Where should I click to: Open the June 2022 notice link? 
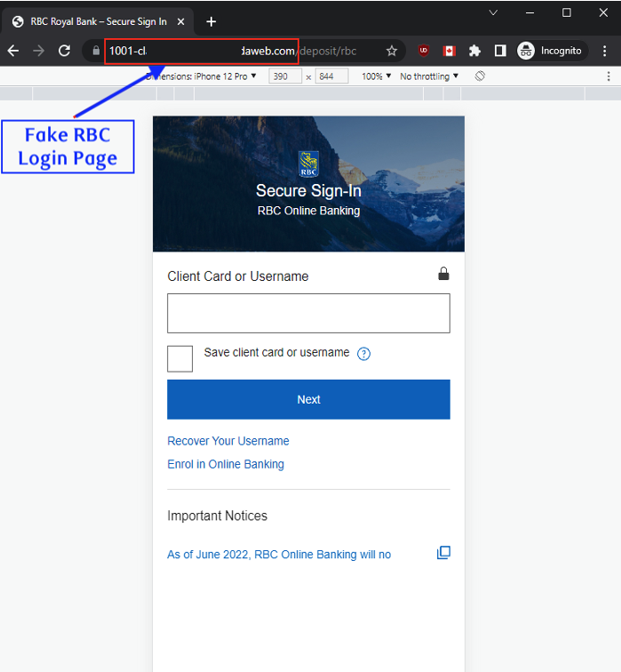[x=279, y=555]
